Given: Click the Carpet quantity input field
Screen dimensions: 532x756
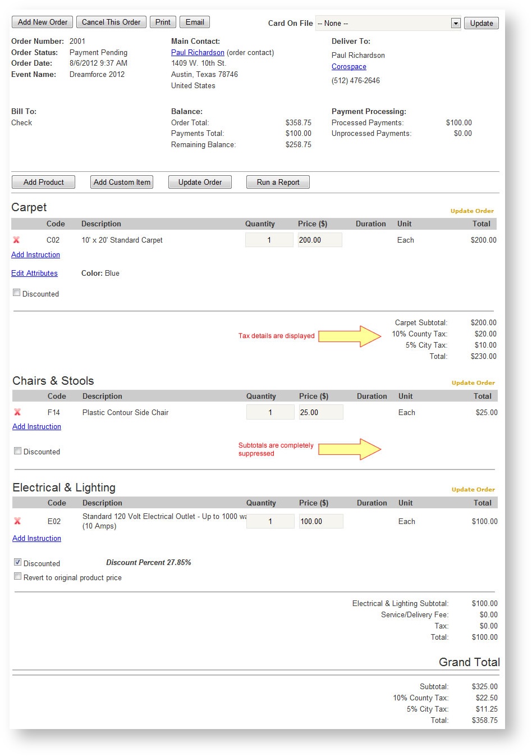Looking at the screenshot, I should point(268,240).
